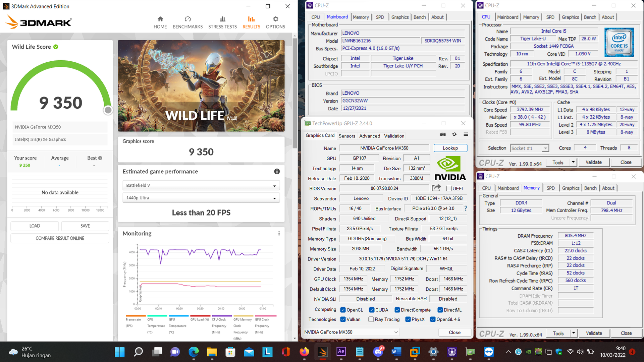The width and height of the screenshot is (644, 362).
Task: Open Validation tab in GPU-Z
Action: (394, 136)
